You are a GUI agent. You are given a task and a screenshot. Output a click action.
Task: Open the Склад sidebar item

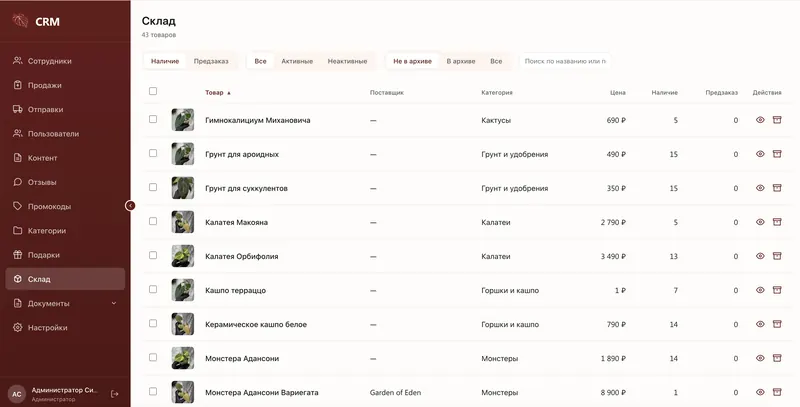pyautogui.click(x=65, y=279)
